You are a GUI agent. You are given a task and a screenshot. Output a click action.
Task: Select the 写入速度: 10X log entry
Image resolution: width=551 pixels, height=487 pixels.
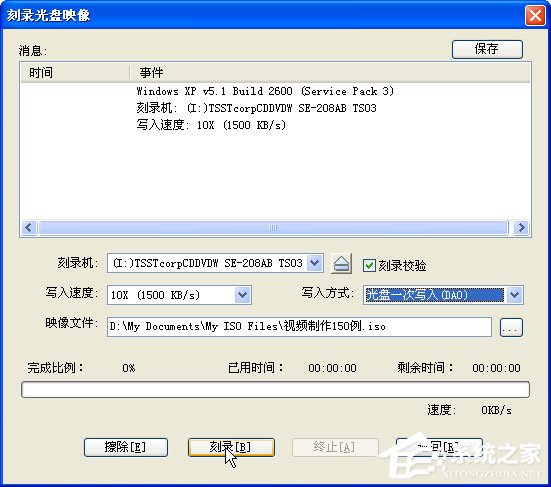pos(211,125)
